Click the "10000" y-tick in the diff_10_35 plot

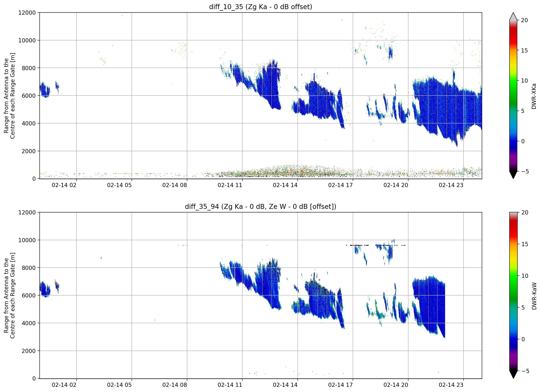point(27,40)
